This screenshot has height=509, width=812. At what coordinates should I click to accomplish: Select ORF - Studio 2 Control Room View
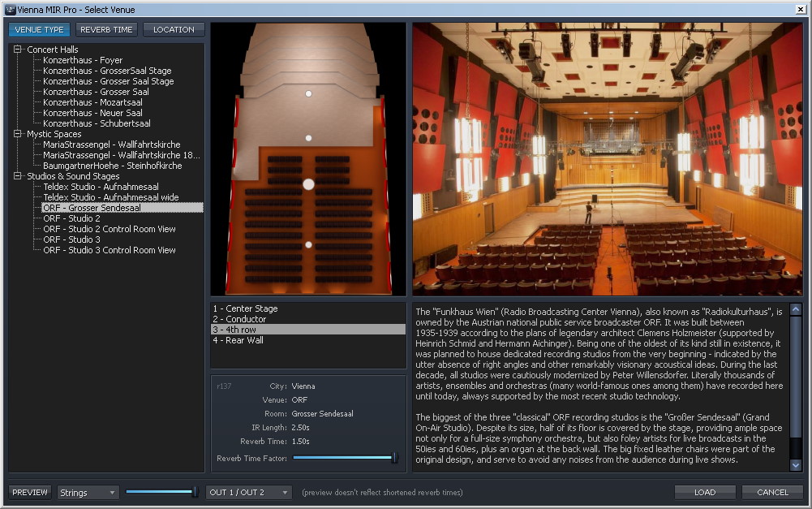pos(110,229)
